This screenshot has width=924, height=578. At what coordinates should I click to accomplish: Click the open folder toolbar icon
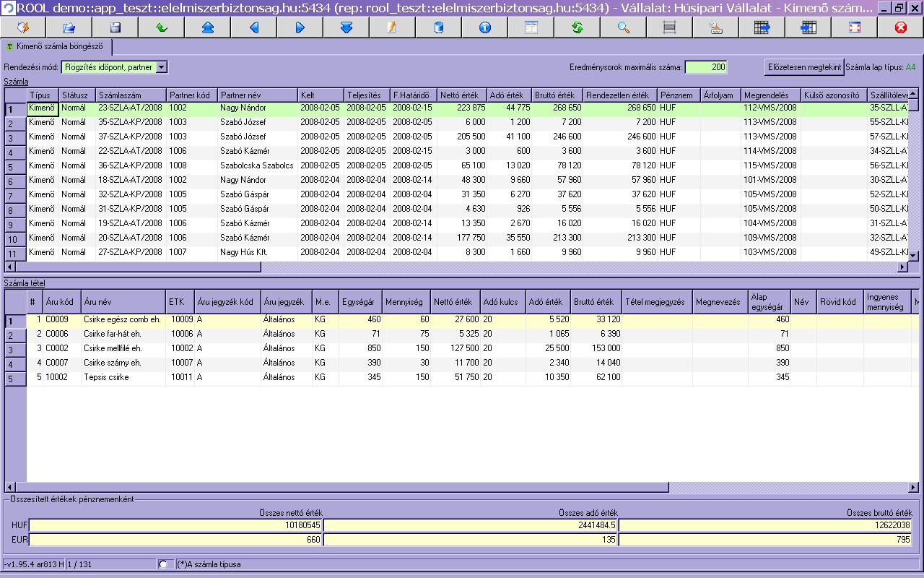pyautogui.click(x=69, y=27)
